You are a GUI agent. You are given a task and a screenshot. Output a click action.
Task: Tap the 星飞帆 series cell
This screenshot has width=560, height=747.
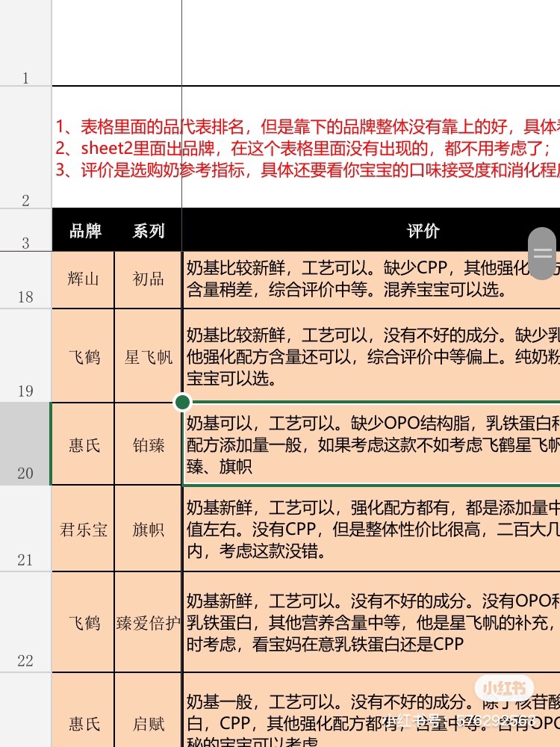coord(149,356)
